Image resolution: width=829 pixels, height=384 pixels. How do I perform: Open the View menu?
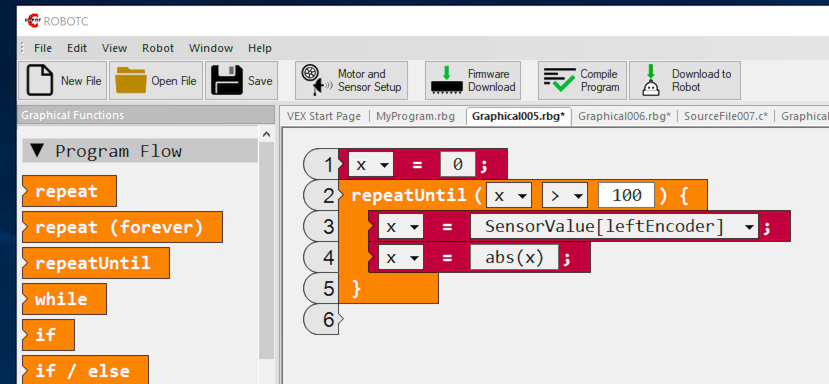coord(114,48)
